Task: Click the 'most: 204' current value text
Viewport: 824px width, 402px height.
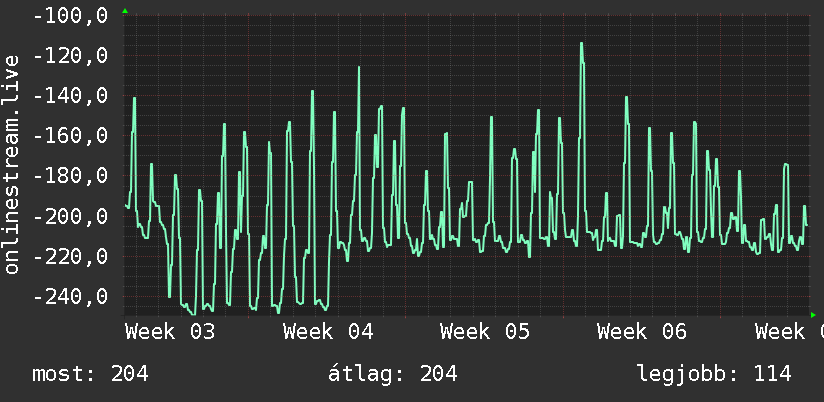Action: (90, 374)
